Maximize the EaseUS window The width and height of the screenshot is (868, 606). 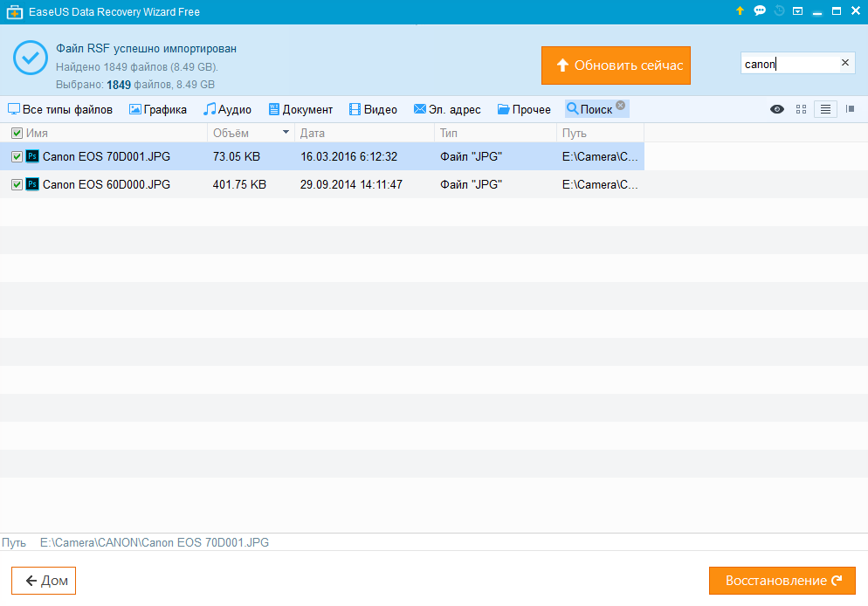(x=837, y=11)
